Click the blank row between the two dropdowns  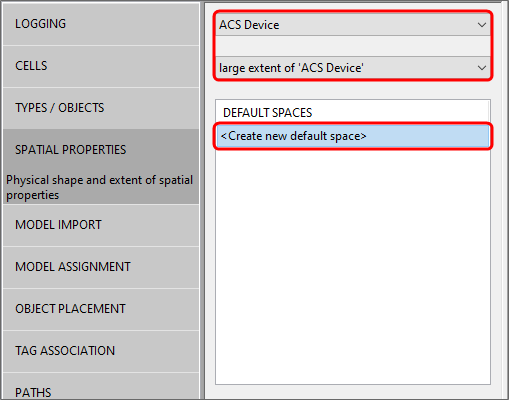click(x=353, y=46)
